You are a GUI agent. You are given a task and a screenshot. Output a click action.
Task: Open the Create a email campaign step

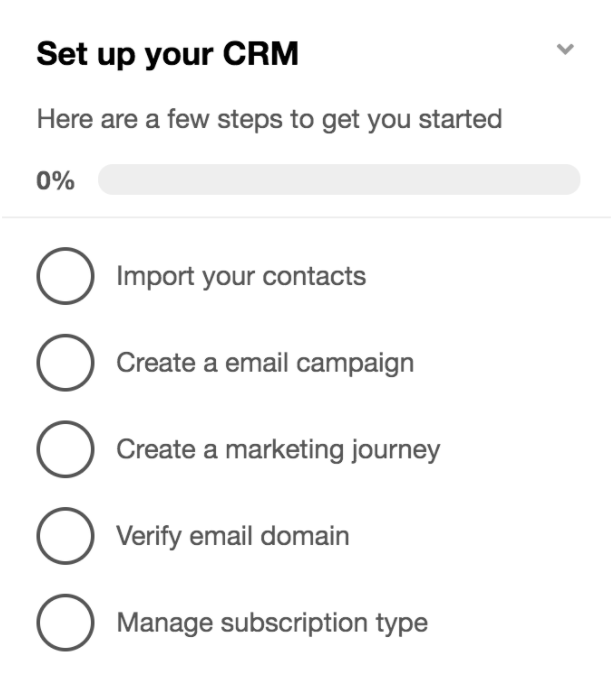[x=265, y=363]
